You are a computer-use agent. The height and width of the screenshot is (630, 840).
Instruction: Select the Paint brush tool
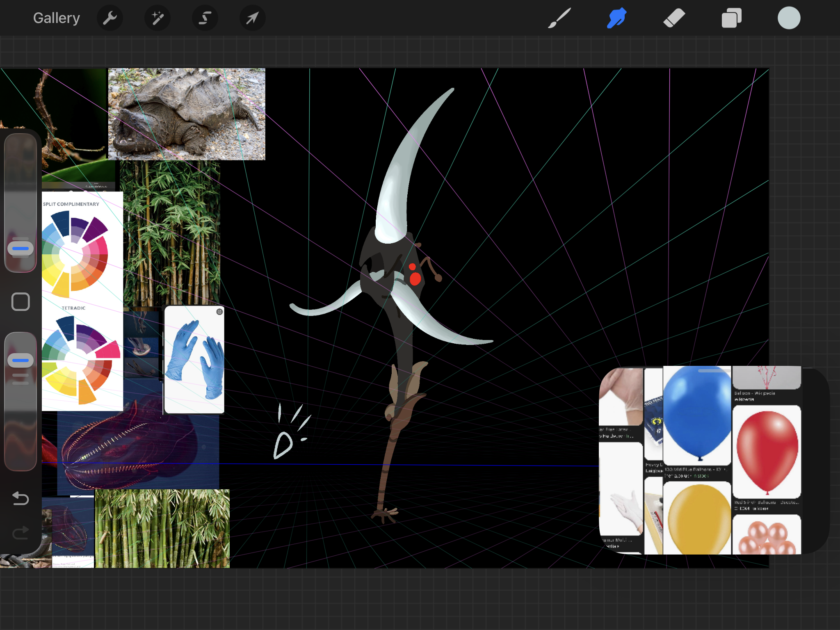coord(559,18)
